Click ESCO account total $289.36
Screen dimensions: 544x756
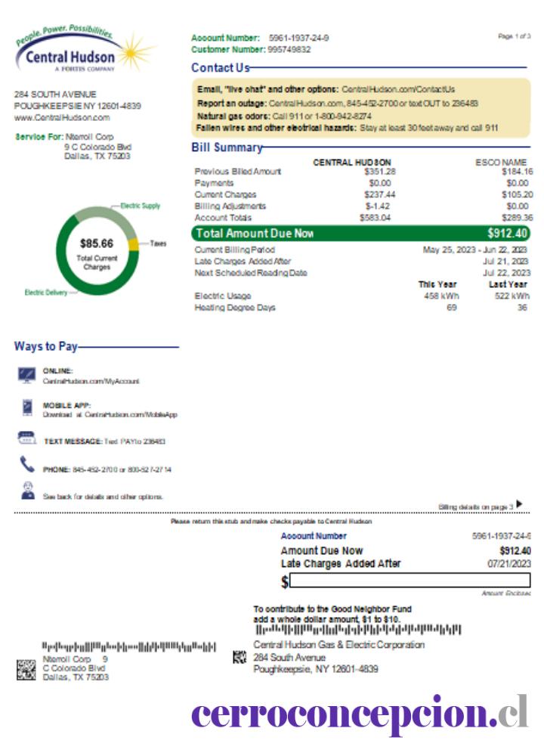[x=517, y=218]
